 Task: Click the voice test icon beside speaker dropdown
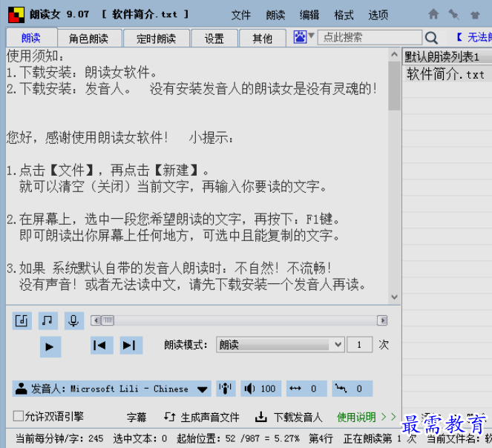tap(226, 389)
